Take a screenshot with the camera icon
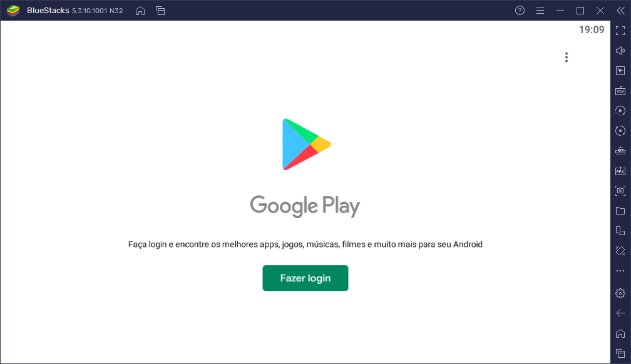Screen dimensions: 631x364 (620, 191)
